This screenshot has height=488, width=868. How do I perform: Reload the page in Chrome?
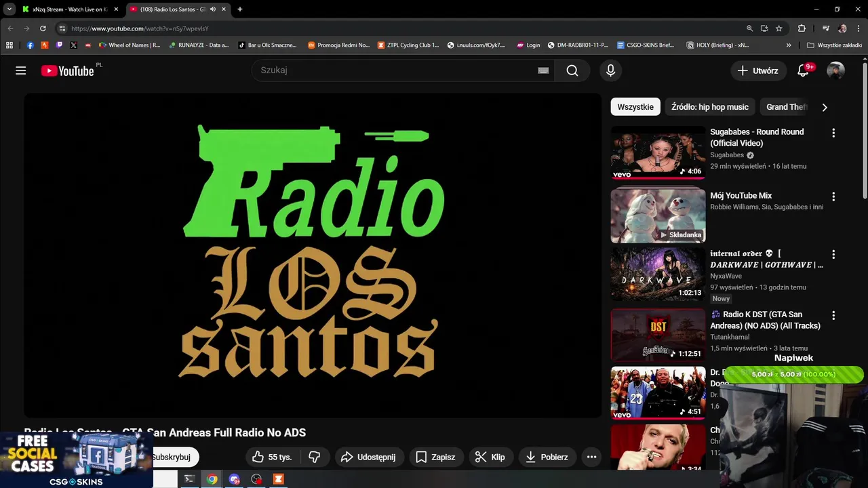coord(43,28)
